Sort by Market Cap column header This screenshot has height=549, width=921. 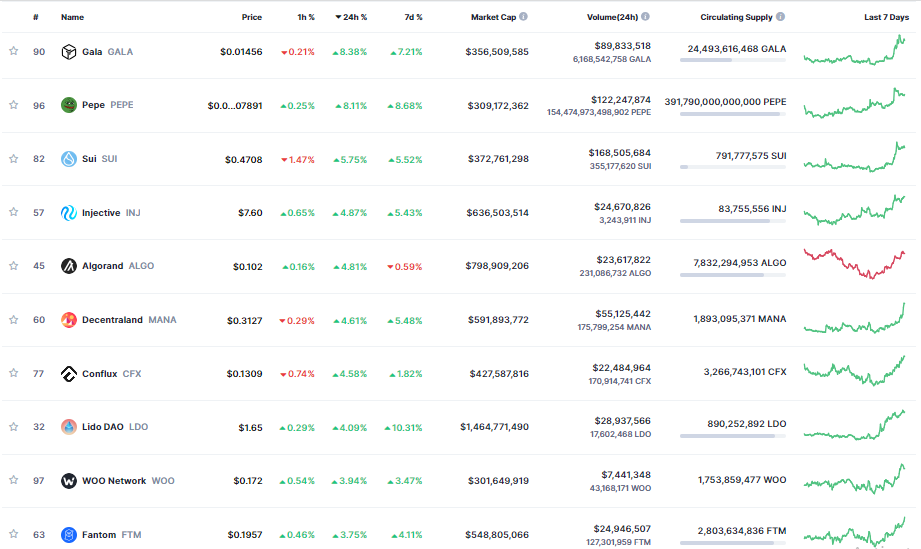[x=493, y=17]
